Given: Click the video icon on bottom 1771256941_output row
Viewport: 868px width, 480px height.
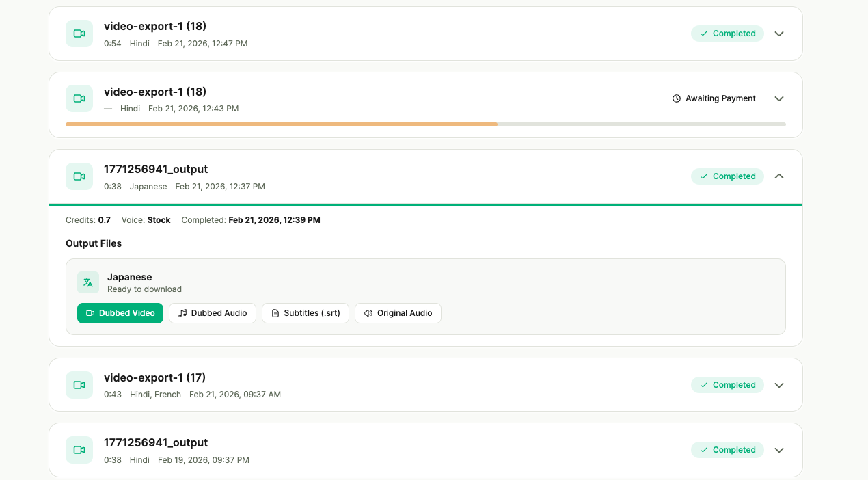Looking at the screenshot, I should [79, 449].
